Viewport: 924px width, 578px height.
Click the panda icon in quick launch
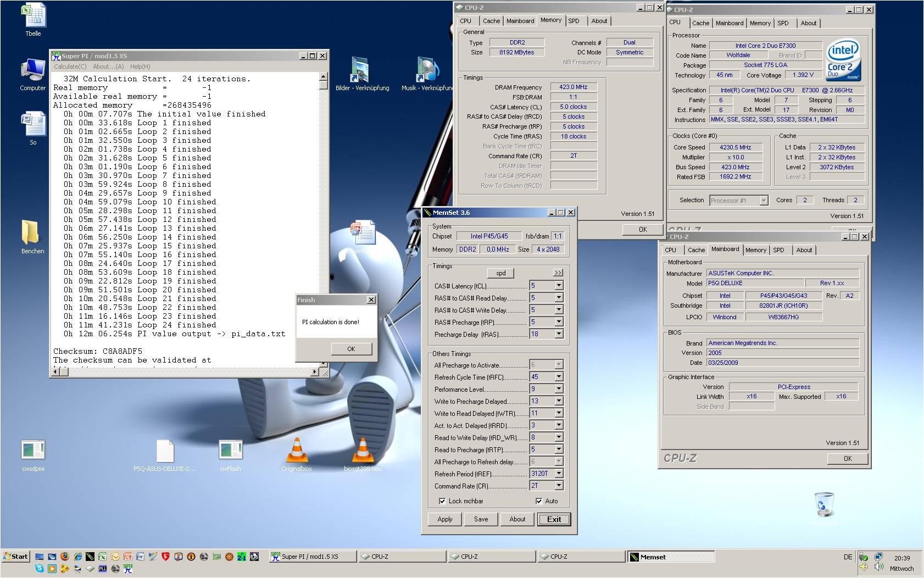point(254,557)
